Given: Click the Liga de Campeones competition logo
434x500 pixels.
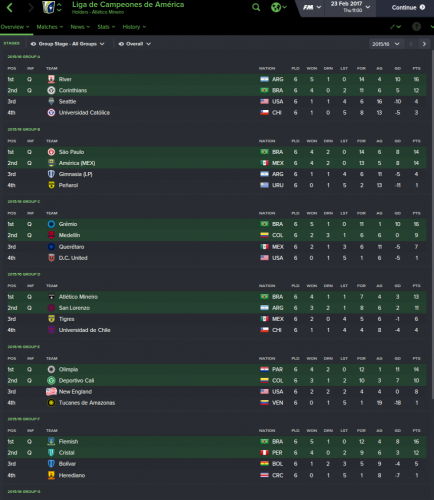Looking at the screenshot, I should (49, 7).
